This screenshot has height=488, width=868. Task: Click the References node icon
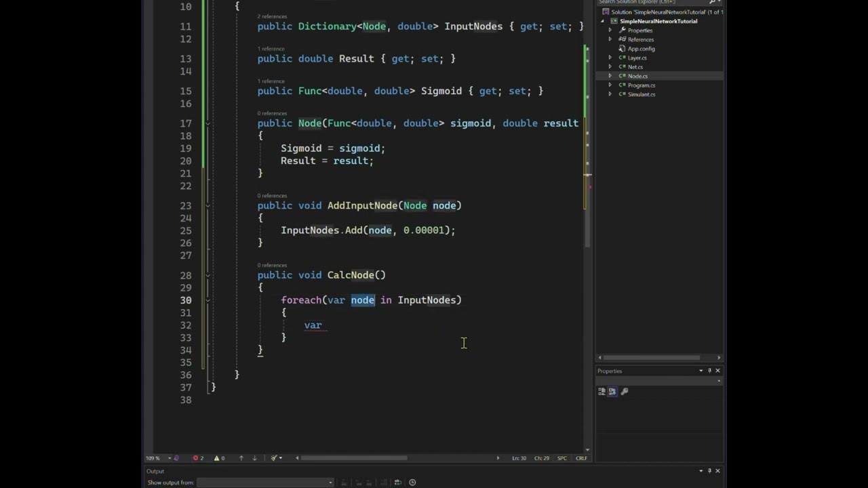tap(622, 39)
